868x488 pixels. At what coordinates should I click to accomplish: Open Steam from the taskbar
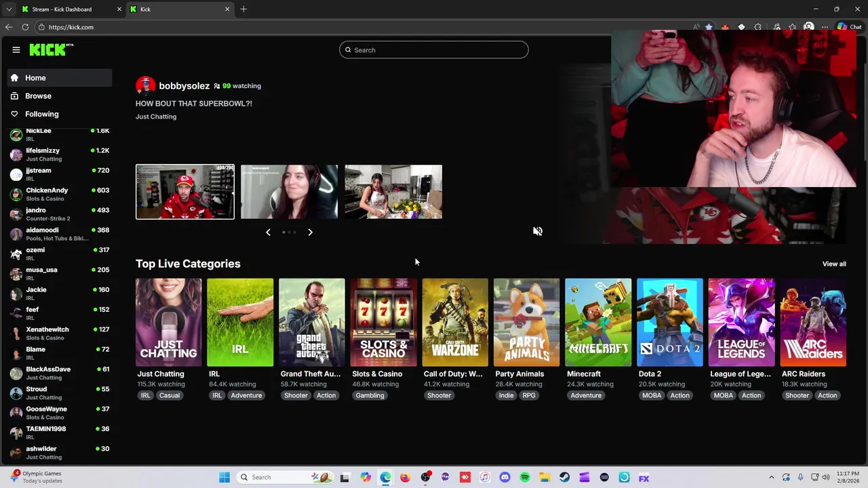click(x=564, y=477)
